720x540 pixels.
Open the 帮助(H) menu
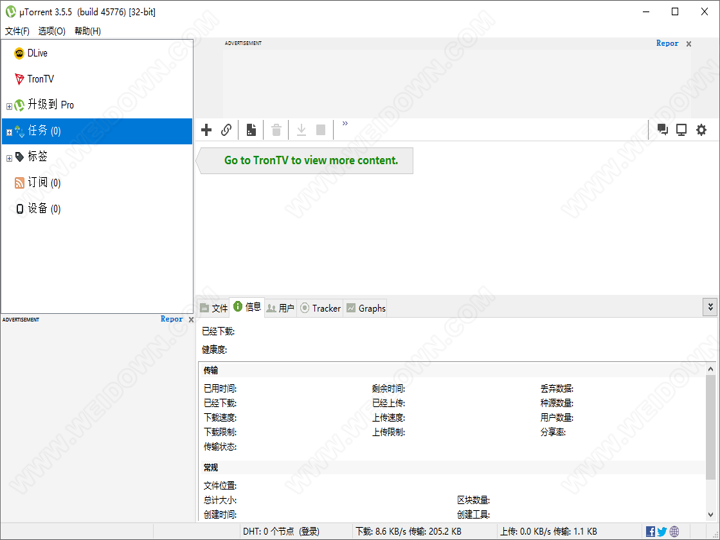point(88,31)
